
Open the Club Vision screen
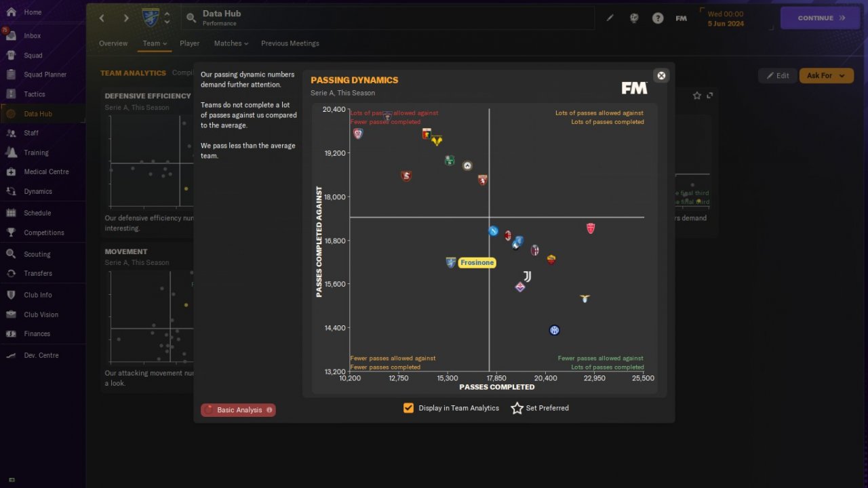coord(42,314)
